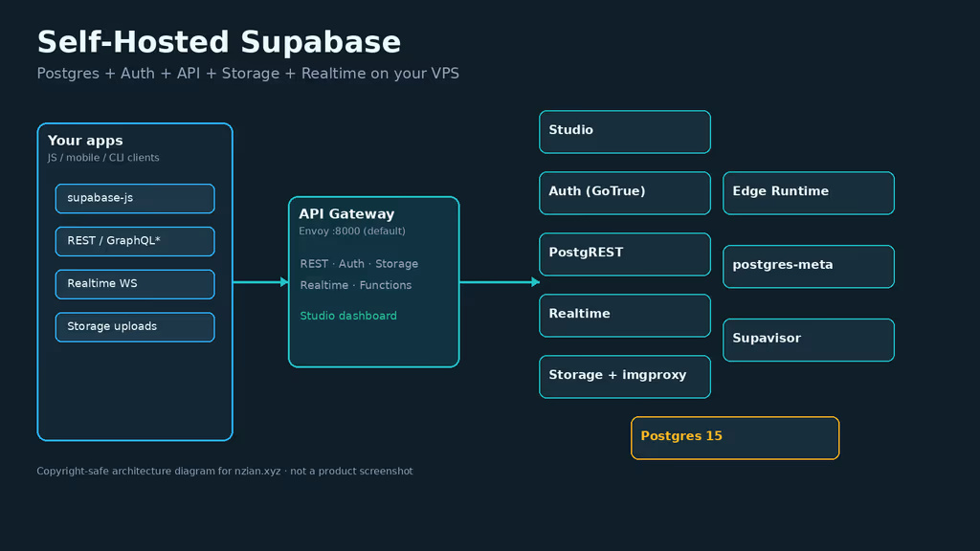Click the REST · Auth · Storage line

(359, 264)
